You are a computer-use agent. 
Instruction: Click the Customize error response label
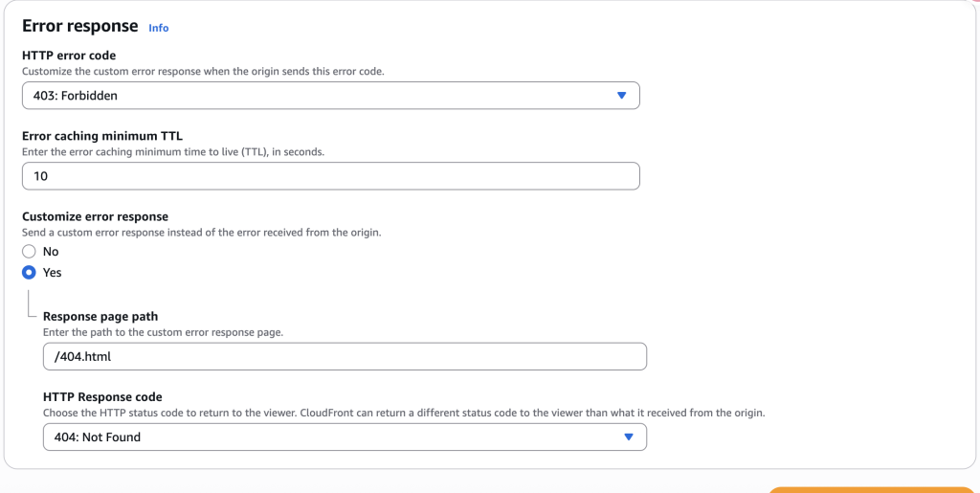pyautogui.click(x=95, y=216)
